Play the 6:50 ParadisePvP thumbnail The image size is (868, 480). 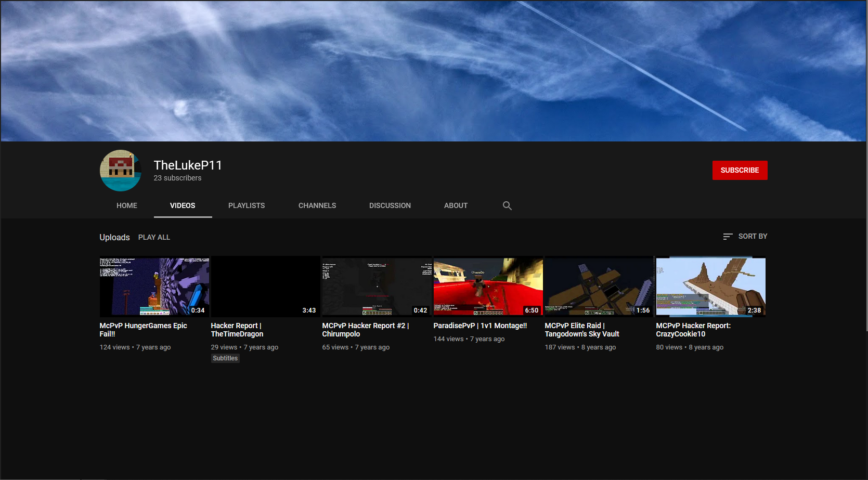pos(488,287)
